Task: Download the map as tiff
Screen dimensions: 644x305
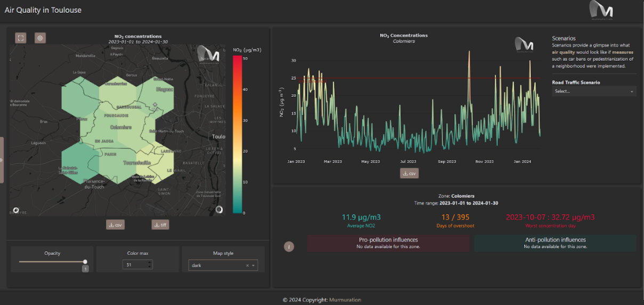Action: [160, 225]
